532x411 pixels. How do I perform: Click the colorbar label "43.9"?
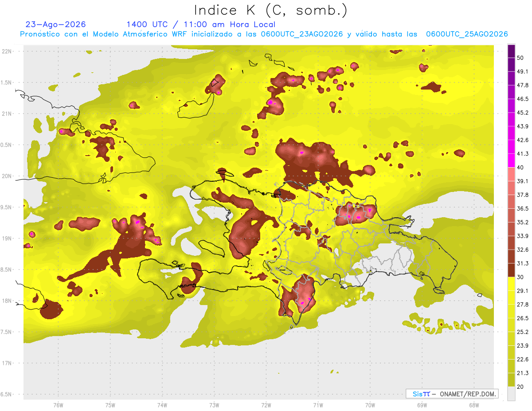click(522, 126)
